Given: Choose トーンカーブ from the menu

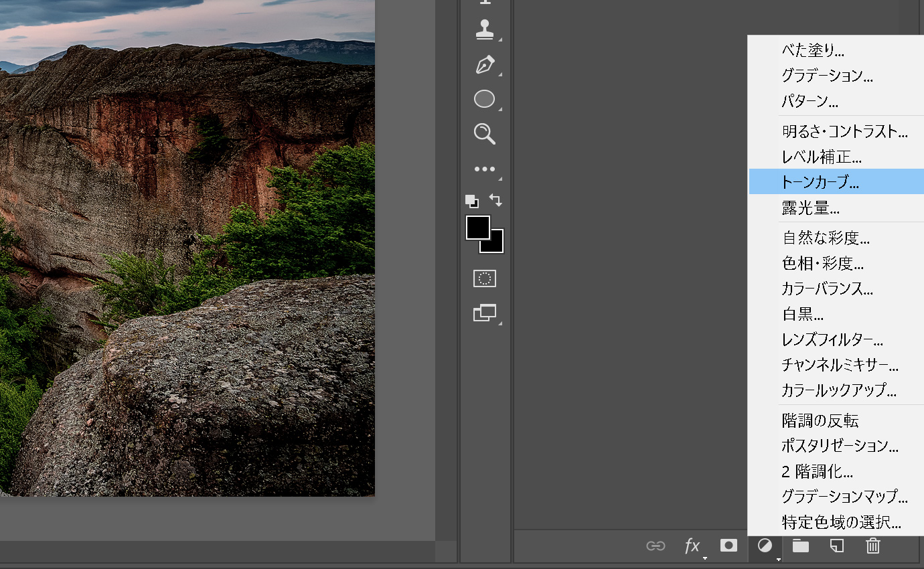Looking at the screenshot, I should point(820,181).
